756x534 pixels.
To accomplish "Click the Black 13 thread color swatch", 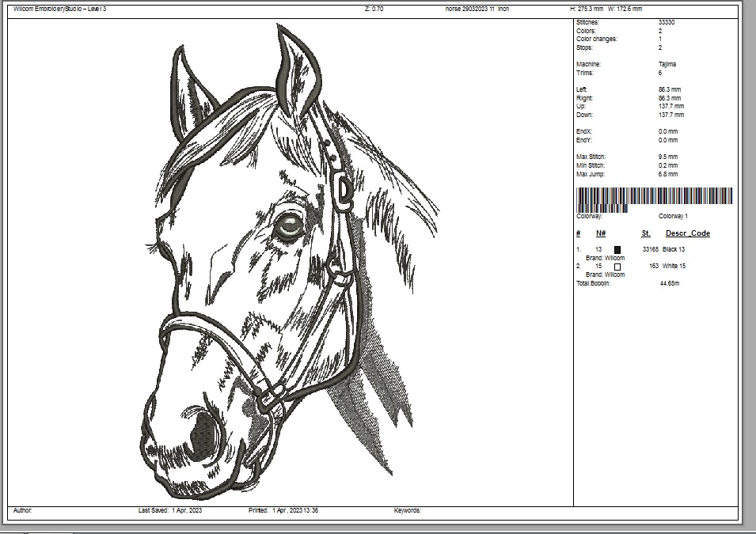I will pyautogui.click(x=617, y=249).
